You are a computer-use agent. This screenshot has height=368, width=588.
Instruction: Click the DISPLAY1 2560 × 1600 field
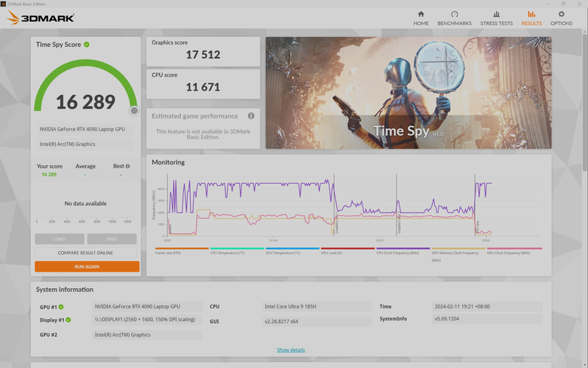[147, 320]
